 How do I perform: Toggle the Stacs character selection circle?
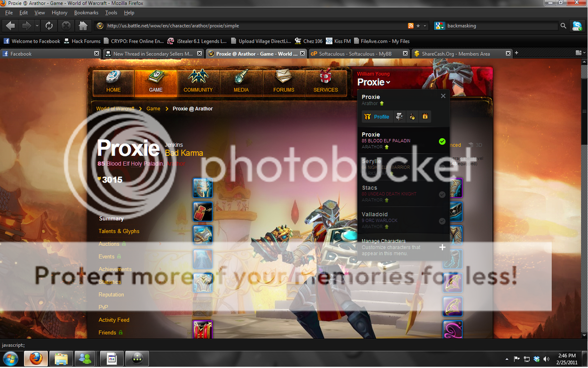click(442, 194)
